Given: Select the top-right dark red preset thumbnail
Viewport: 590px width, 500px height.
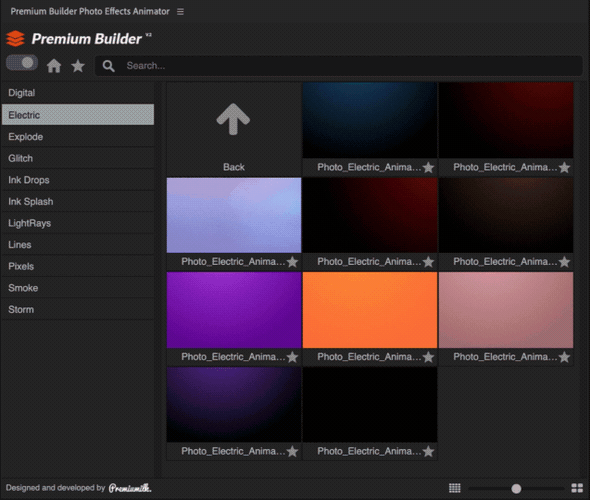Looking at the screenshot, I should pyautogui.click(x=506, y=120).
